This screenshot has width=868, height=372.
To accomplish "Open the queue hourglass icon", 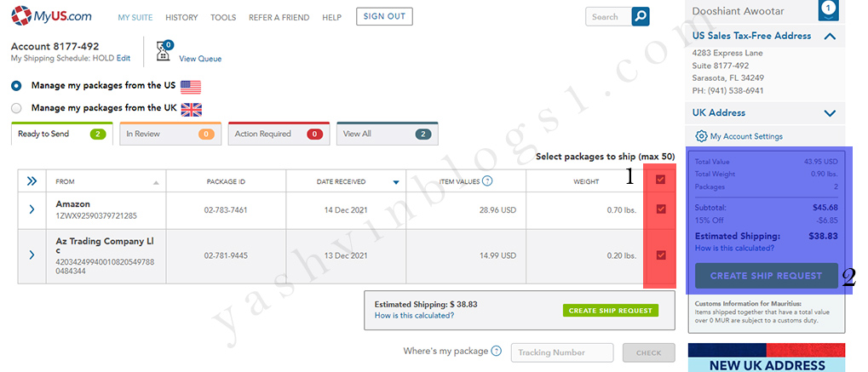I will click(164, 52).
